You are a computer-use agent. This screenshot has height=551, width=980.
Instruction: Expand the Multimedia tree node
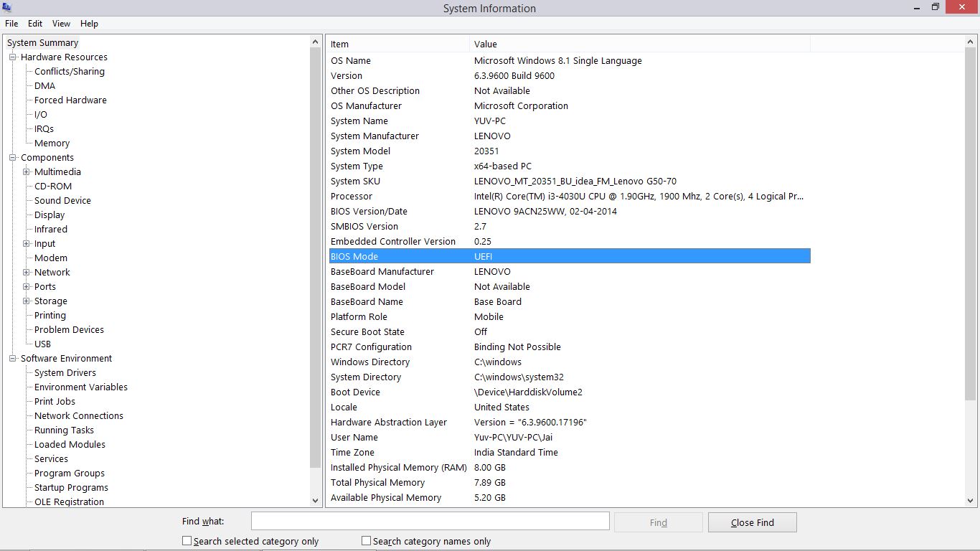click(x=27, y=172)
